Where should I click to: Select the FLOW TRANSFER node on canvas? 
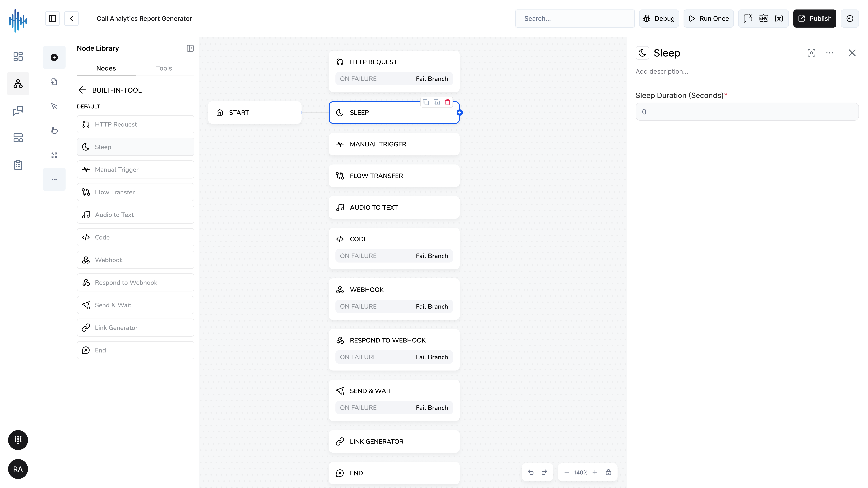tap(394, 176)
